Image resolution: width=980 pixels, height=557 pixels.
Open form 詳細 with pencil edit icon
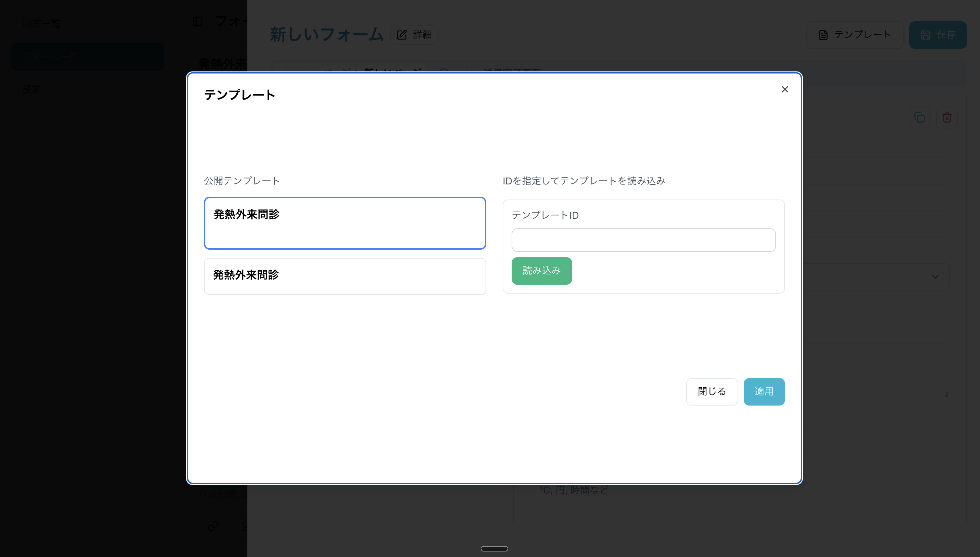coord(414,35)
